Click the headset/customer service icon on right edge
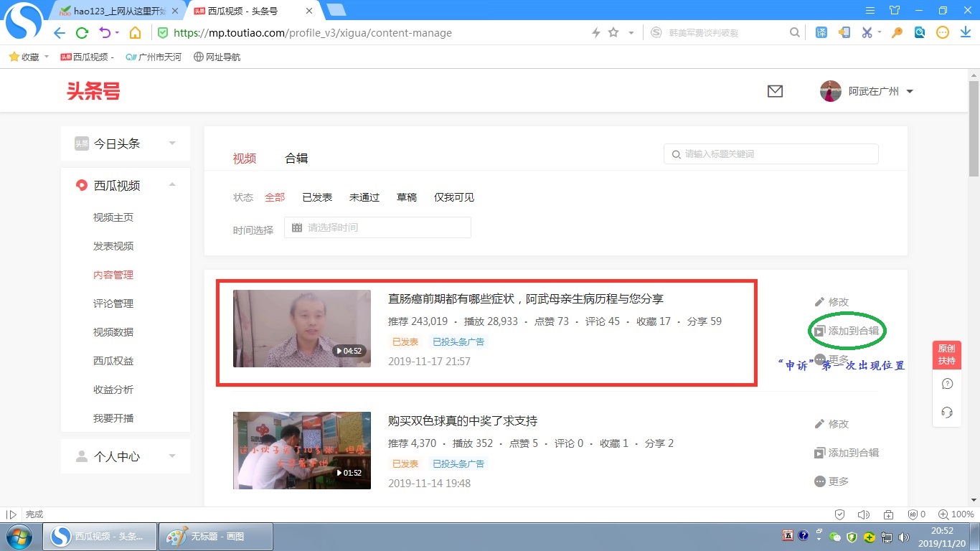The height and width of the screenshot is (551, 980). [x=947, y=411]
